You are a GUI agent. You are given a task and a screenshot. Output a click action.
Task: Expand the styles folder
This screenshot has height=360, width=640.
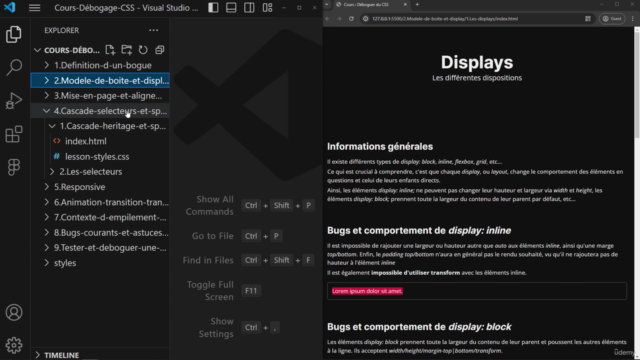(x=100, y=263)
